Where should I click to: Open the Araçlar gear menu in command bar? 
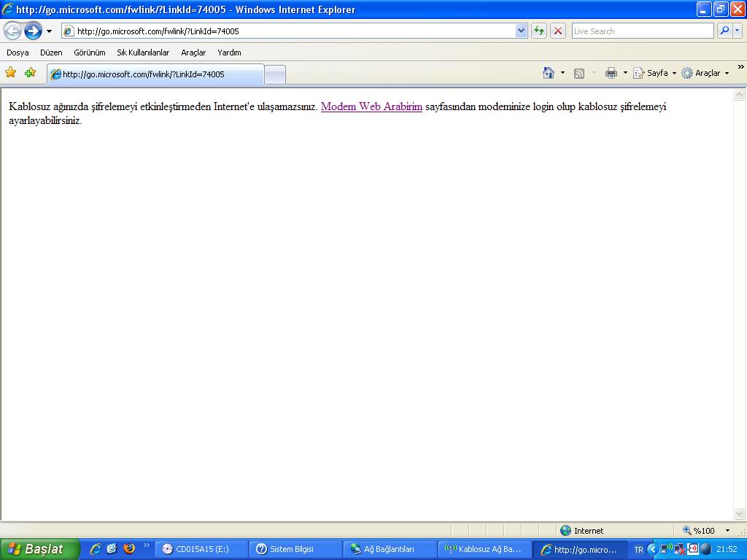pos(705,73)
